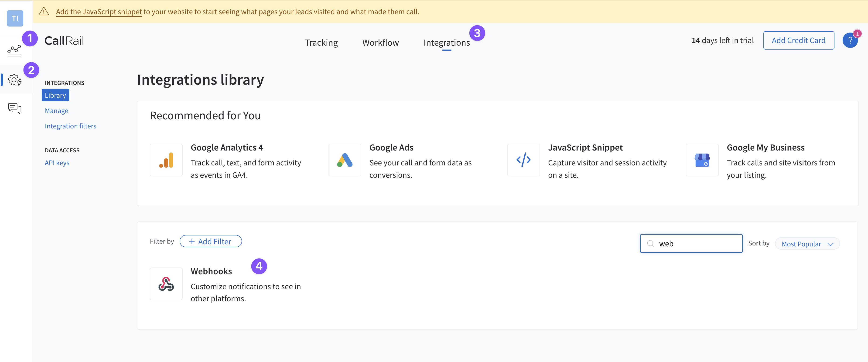Select Library in the sidebar
The image size is (868, 362).
point(55,95)
